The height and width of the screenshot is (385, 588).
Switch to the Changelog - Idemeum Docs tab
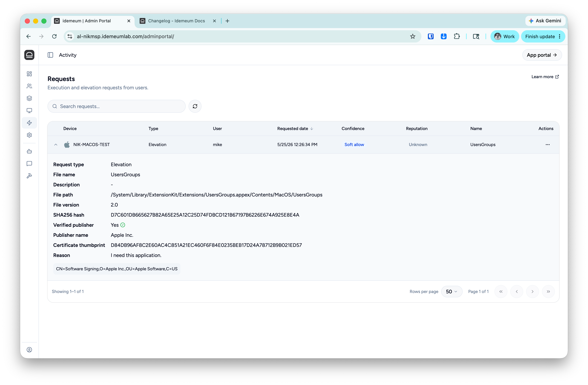[x=176, y=21]
